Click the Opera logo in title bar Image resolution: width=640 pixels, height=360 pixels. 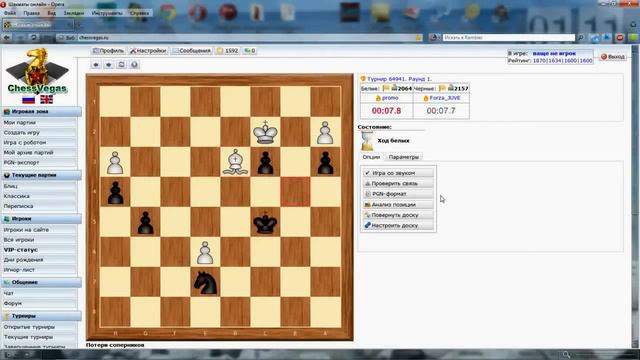tap(3, 4)
